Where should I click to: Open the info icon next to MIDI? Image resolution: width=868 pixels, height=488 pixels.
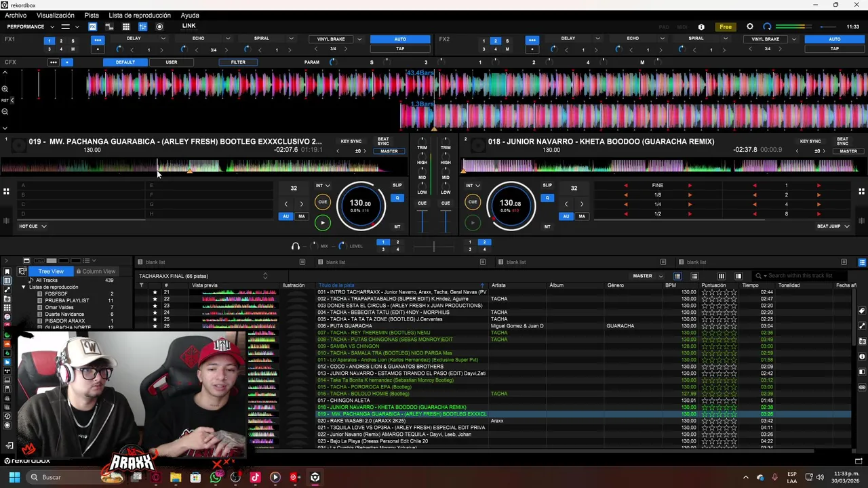701,27
